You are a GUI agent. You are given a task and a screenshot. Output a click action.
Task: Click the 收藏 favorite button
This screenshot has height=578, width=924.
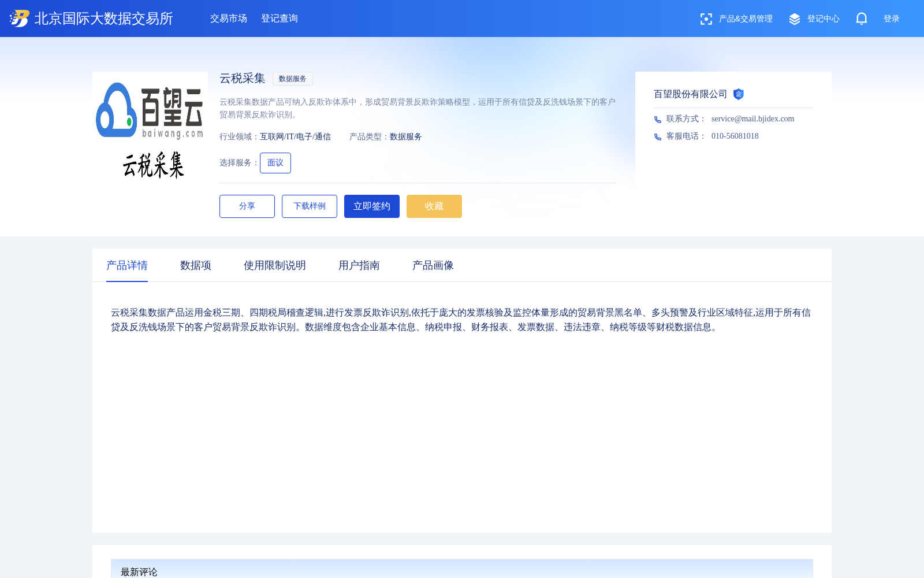pos(434,206)
